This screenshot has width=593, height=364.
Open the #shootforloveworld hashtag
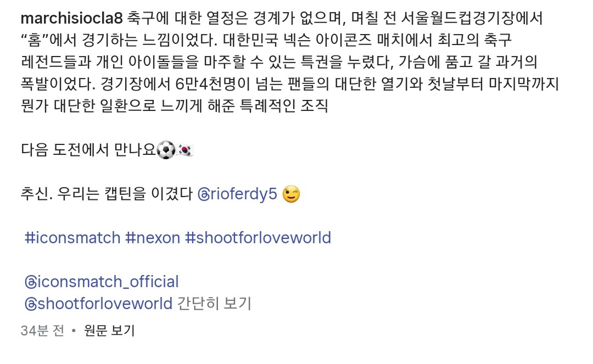coord(258,238)
